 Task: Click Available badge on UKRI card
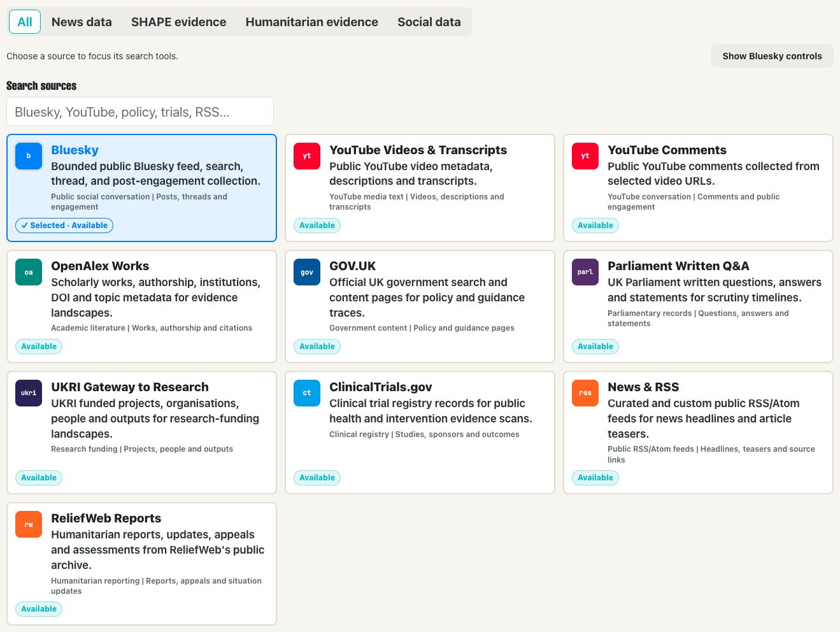(39, 478)
